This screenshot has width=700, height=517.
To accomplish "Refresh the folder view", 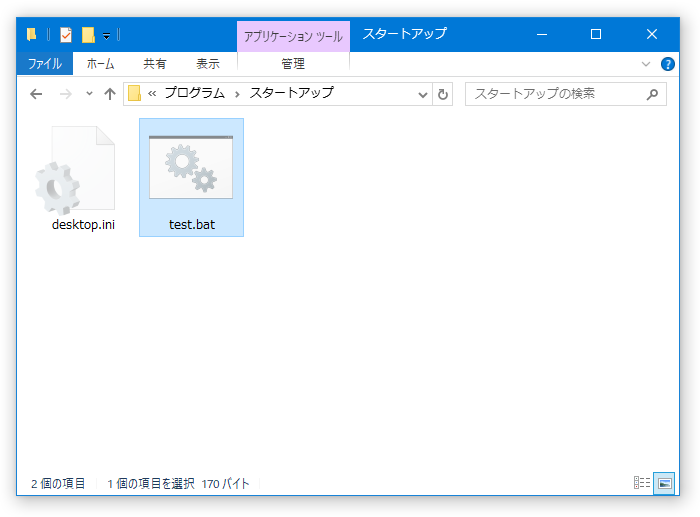I will pyautogui.click(x=443, y=94).
